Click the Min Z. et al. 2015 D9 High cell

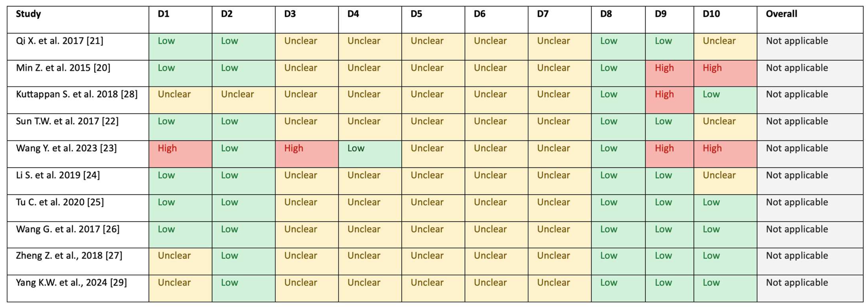tap(670, 73)
